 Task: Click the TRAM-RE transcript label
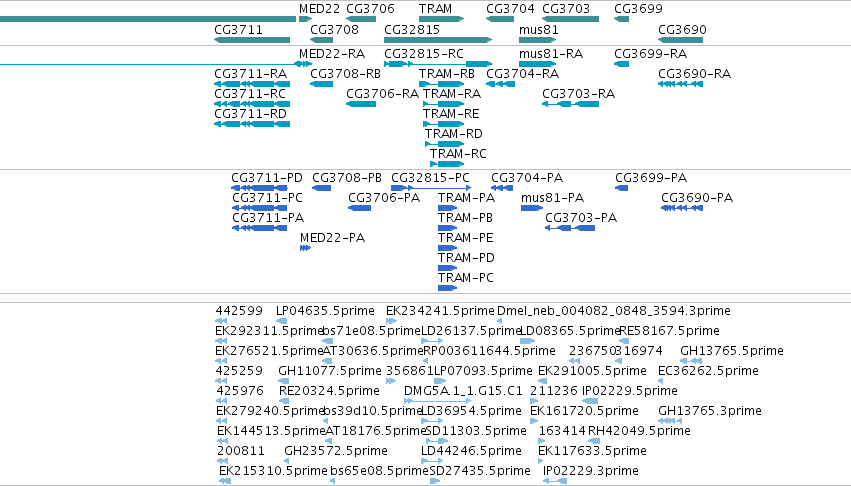(451, 114)
